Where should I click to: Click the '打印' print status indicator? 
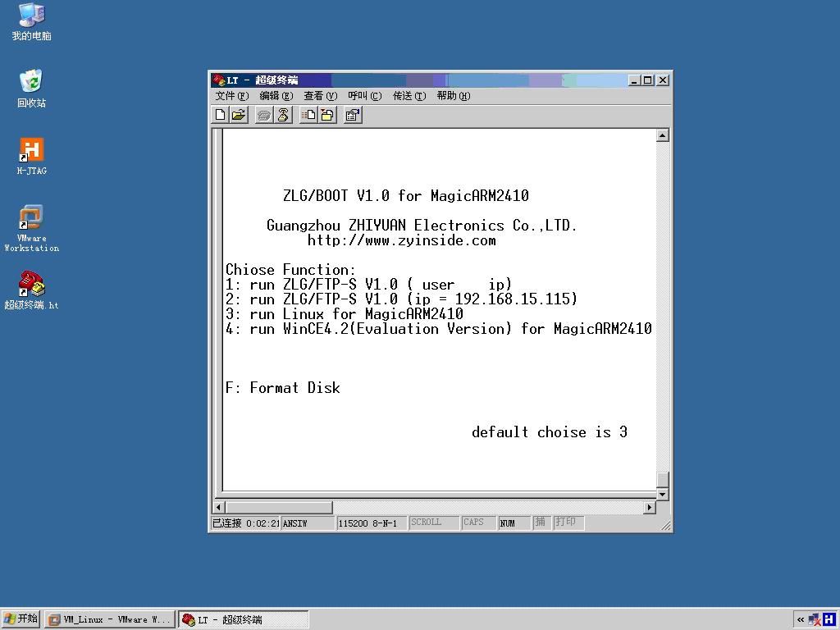pos(568,523)
